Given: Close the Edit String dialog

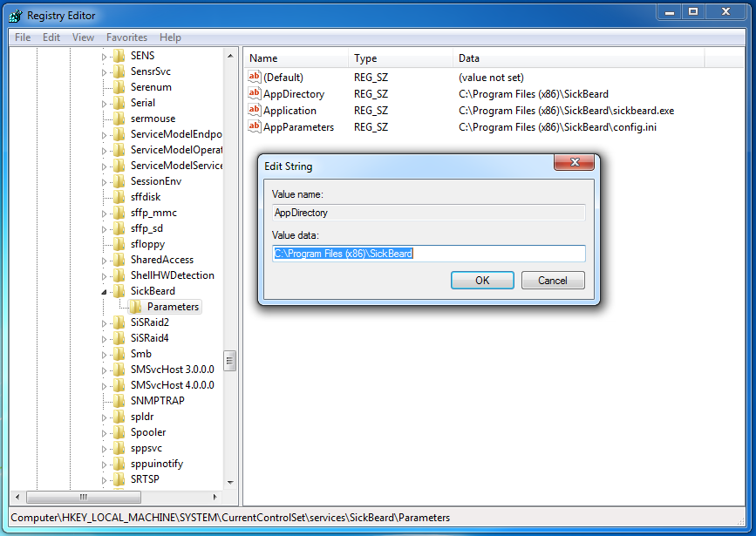Looking at the screenshot, I should pyautogui.click(x=575, y=162).
